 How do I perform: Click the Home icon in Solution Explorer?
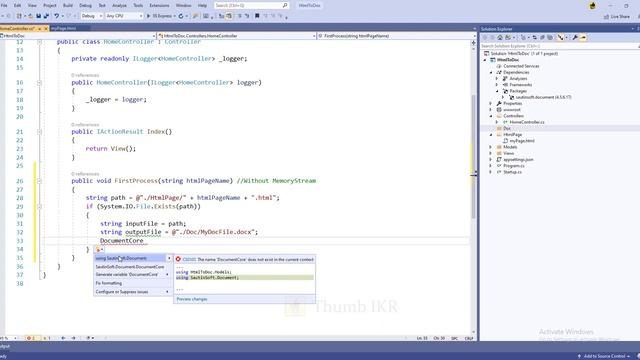(x=500, y=38)
